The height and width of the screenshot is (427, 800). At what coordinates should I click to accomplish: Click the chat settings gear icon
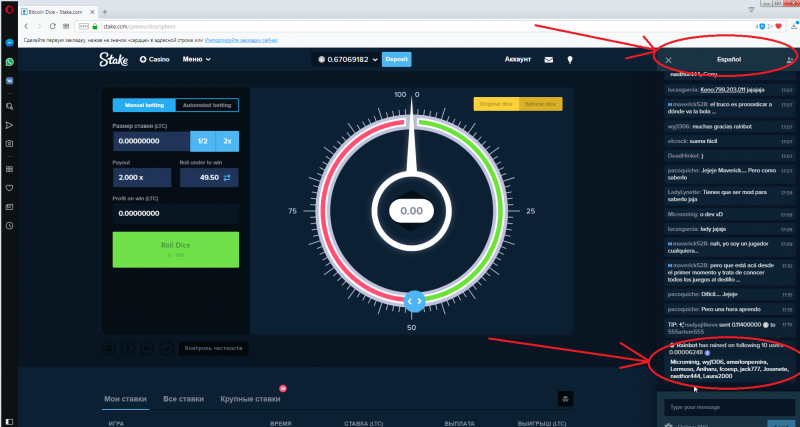pyautogui.click(x=668, y=425)
